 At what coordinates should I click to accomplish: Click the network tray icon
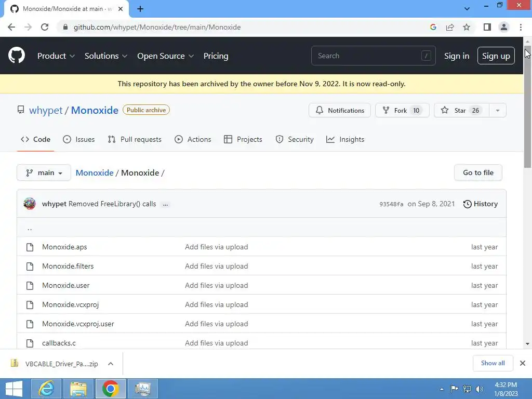coord(467,389)
